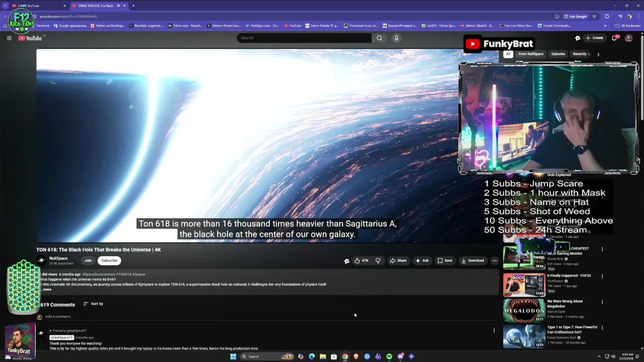Click the Create button
This screenshot has height=362, width=644.
pyautogui.click(x=594, y=38)
